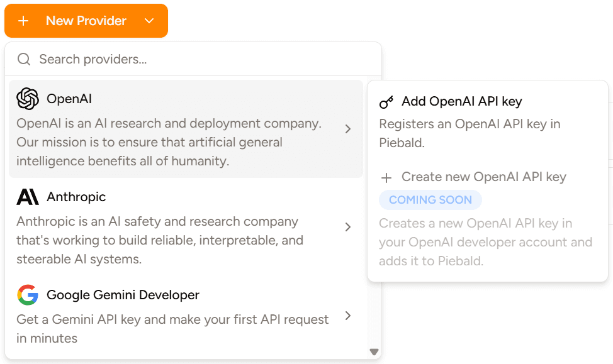The image size is (613, 364).
Task: Click the key icon in the submenu
Action: [x=386, y=102]
